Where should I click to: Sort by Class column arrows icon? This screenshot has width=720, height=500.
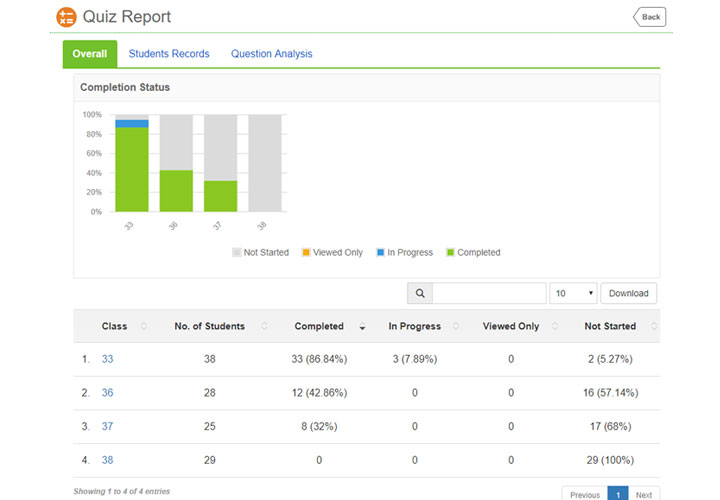(x=144, y=326)
